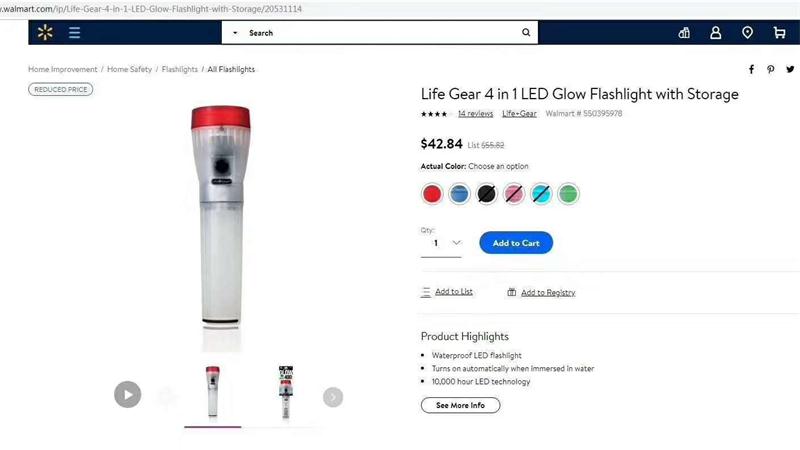This screenshot has width=800, height=450.
Task: Select the black crossed-out color option
Action: 486,194
